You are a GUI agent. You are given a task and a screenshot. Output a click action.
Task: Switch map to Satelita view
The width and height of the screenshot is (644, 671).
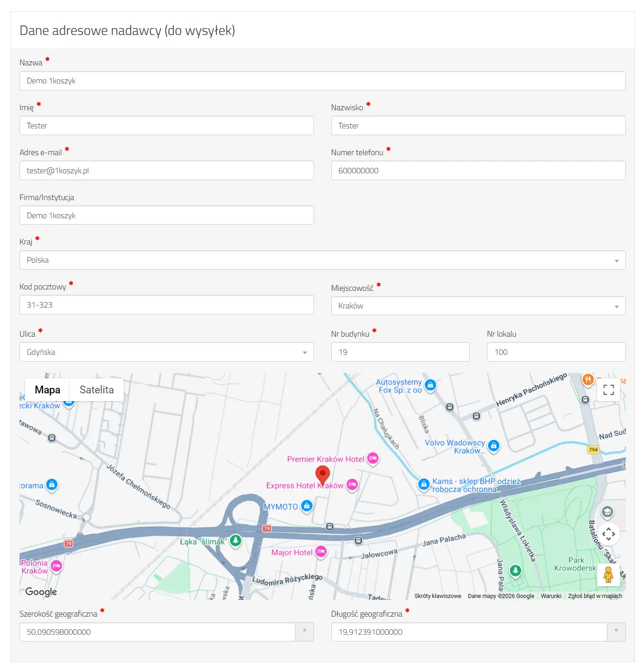97,390
